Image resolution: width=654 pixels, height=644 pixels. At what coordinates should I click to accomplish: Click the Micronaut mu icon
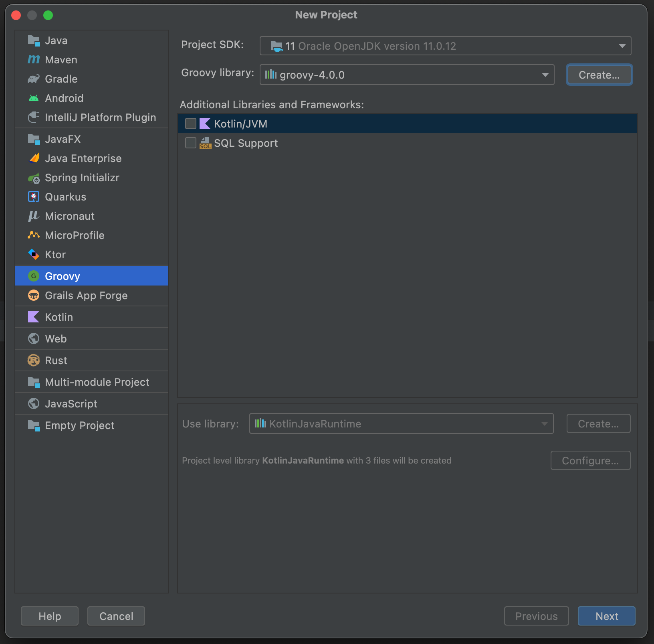34,216
